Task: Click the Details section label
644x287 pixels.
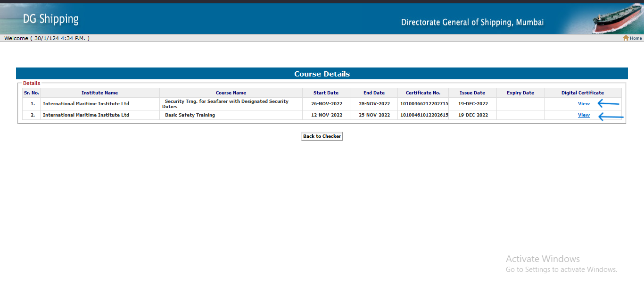Action: click(x=32, y=83)
